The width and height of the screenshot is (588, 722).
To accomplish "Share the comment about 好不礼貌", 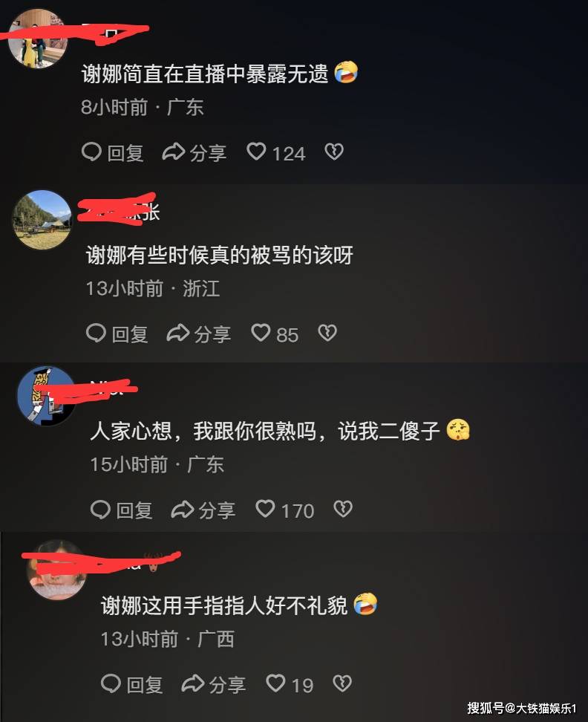I will [214, 684].
